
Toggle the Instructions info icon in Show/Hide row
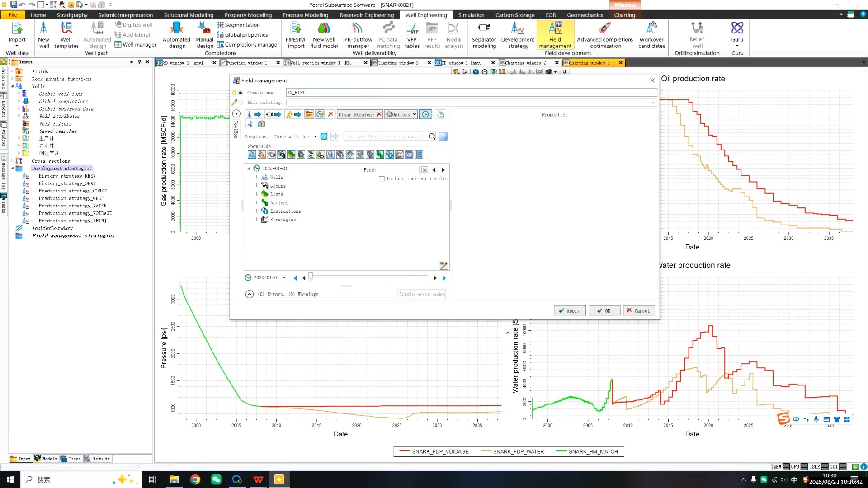coord(389,155)
